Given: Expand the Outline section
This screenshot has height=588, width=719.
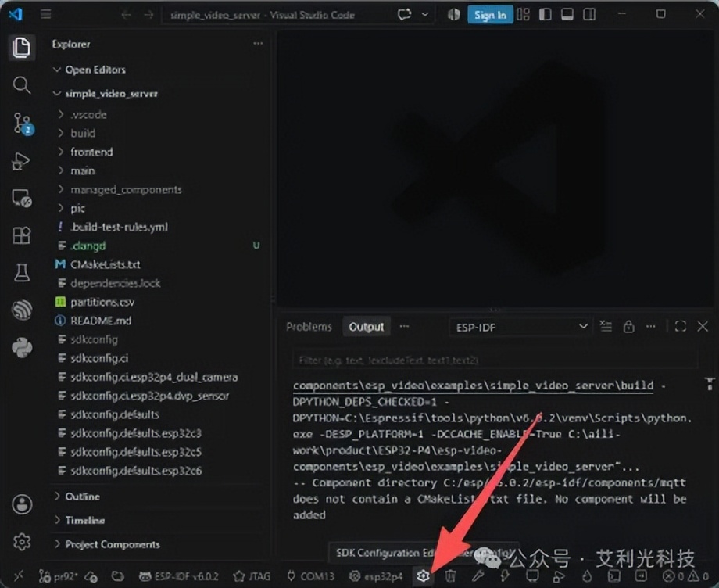Looking at the screenshot, I should coord(83,497).
